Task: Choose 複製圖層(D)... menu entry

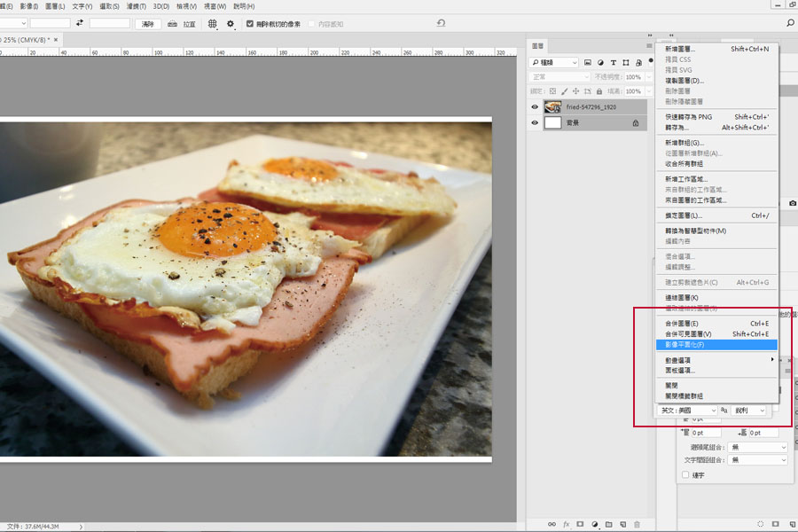Action: 716,81
